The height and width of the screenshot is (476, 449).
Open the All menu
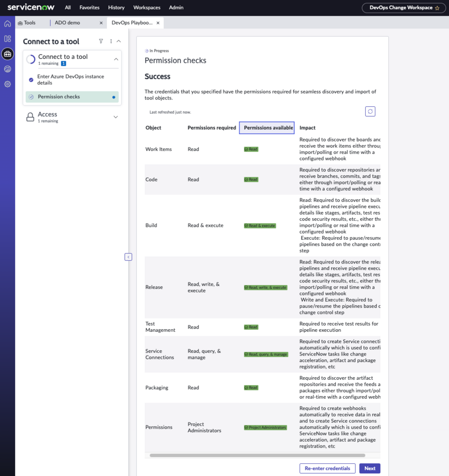click(x=68, y=7)
